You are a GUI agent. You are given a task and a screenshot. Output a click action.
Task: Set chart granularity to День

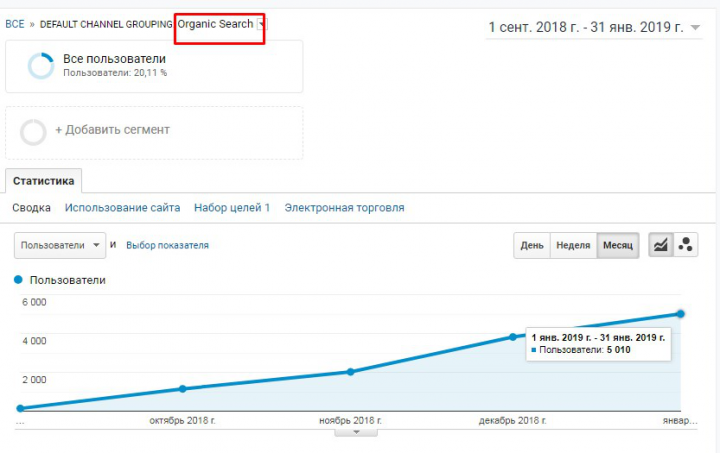pyautogui.click(x=532, y=246)
